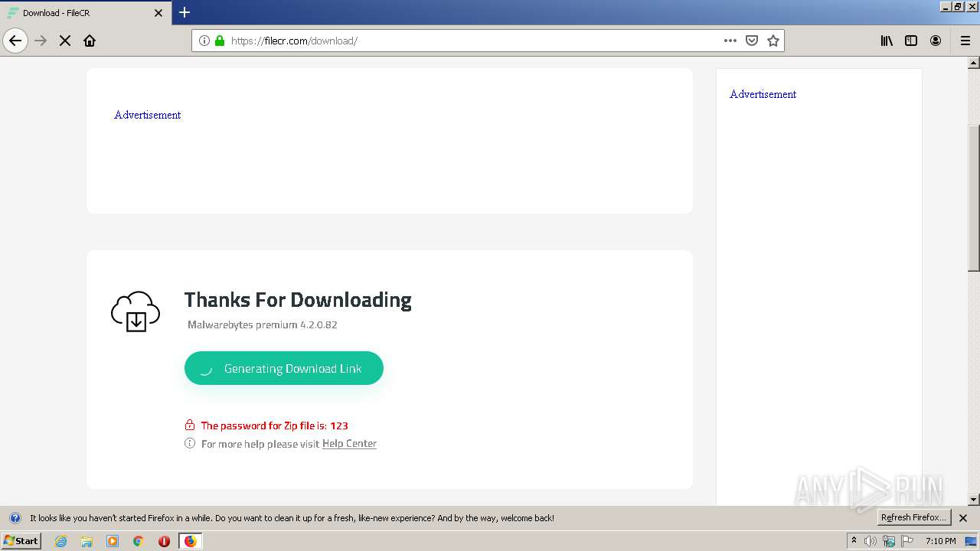Click the red lock password icon

point(190,425)
